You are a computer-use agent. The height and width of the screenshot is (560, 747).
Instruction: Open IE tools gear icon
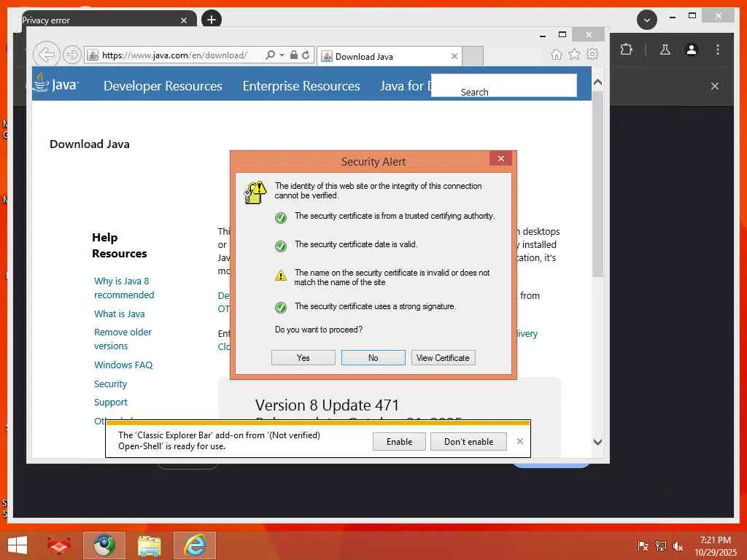click(592, 54)
